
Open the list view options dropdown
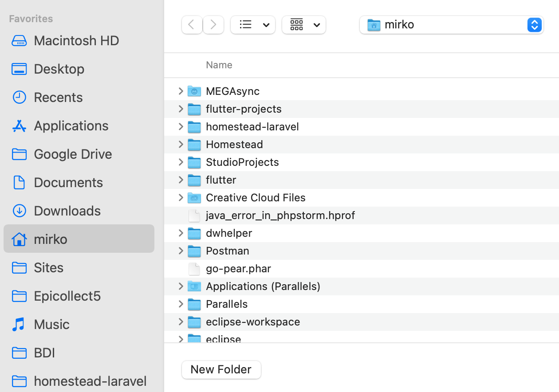(253, 25)
